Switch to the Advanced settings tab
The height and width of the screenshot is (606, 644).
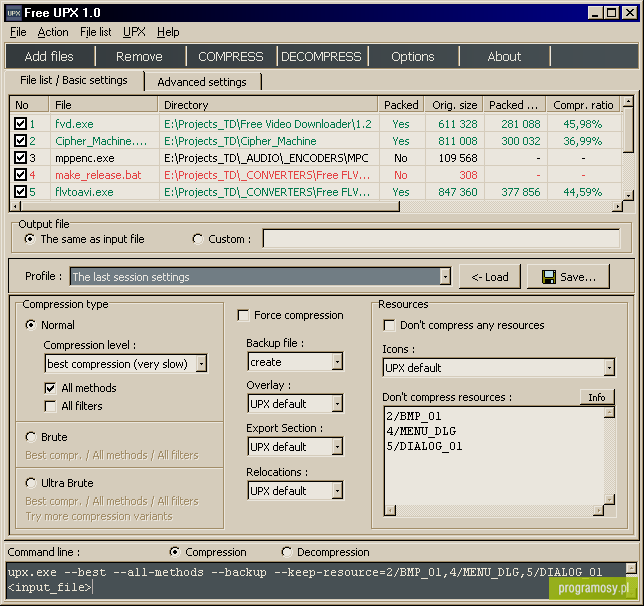(202, 82)
